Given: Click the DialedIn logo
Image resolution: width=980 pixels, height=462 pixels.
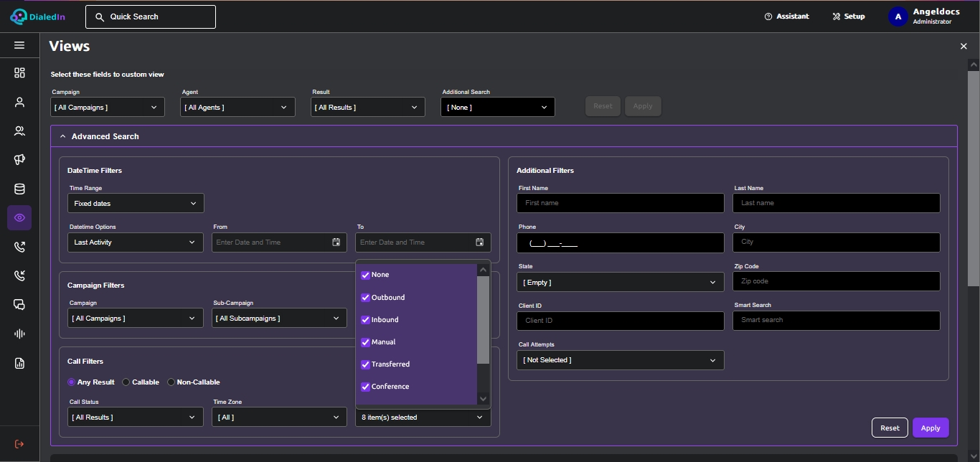Looking at the screenshot, I should 37,16.
